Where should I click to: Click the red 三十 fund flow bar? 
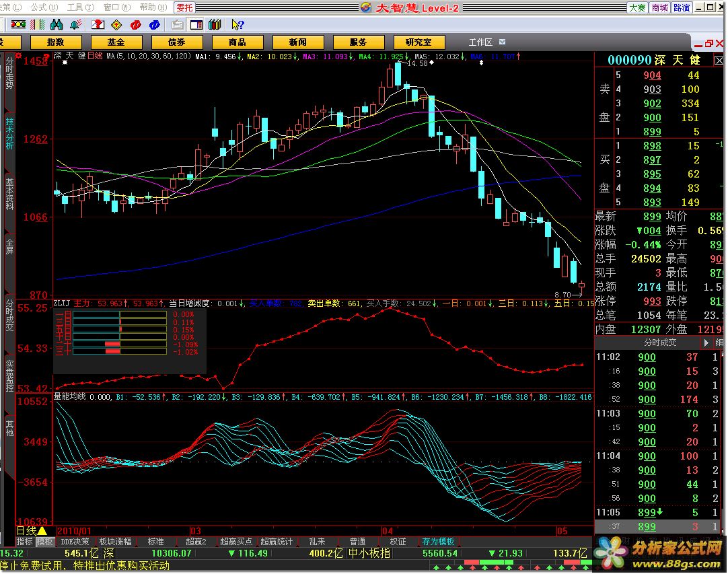(112, 351)
